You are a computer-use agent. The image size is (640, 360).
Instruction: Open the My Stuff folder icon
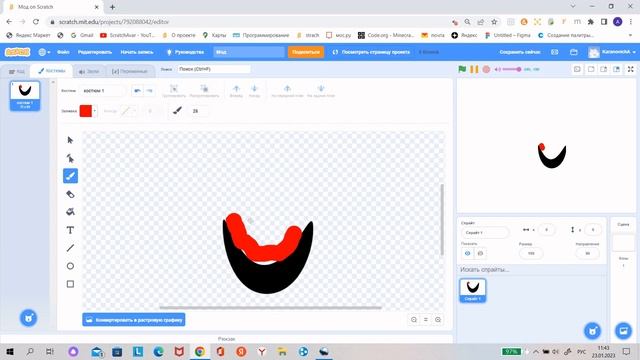pos(573,52)
